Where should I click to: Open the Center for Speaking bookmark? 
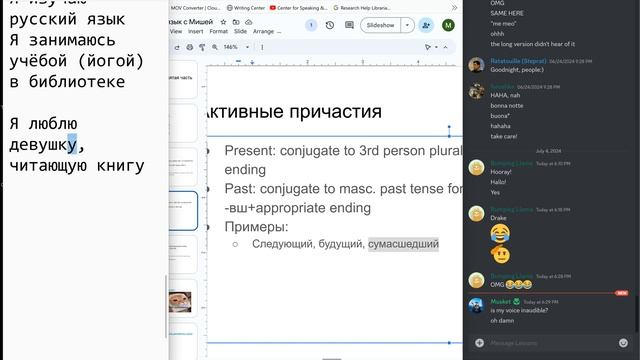[299, 8]
